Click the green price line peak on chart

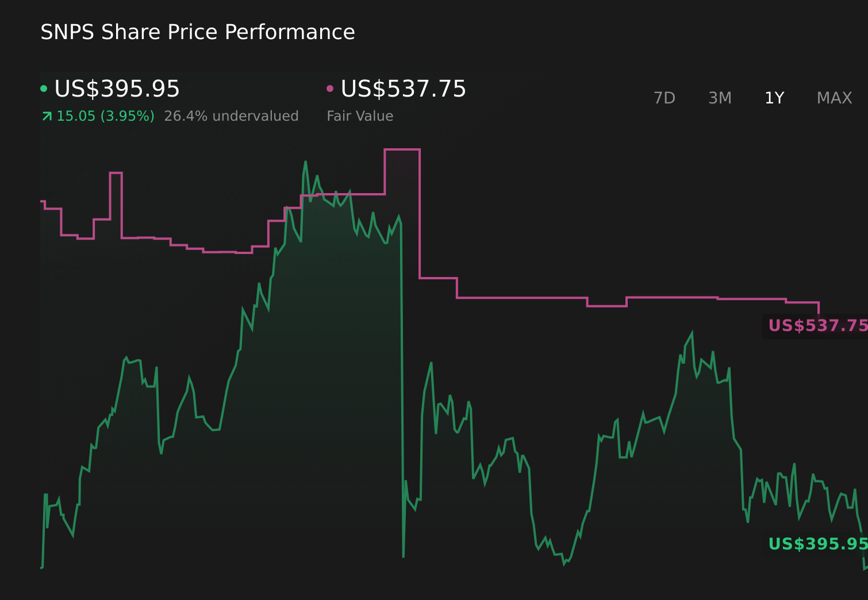click(306, 162)
